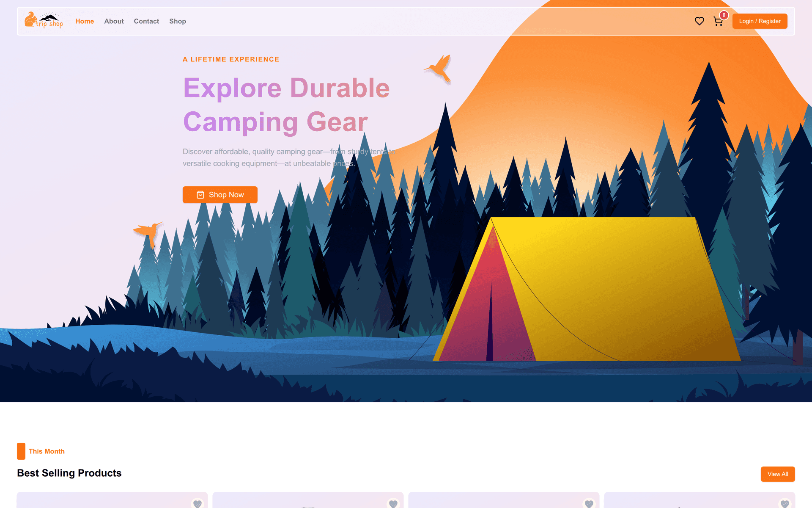Click the 'Explore Durable Camping Gear' headline
The height and width of the screenshot is (508, 812).
tap(286, 105)
